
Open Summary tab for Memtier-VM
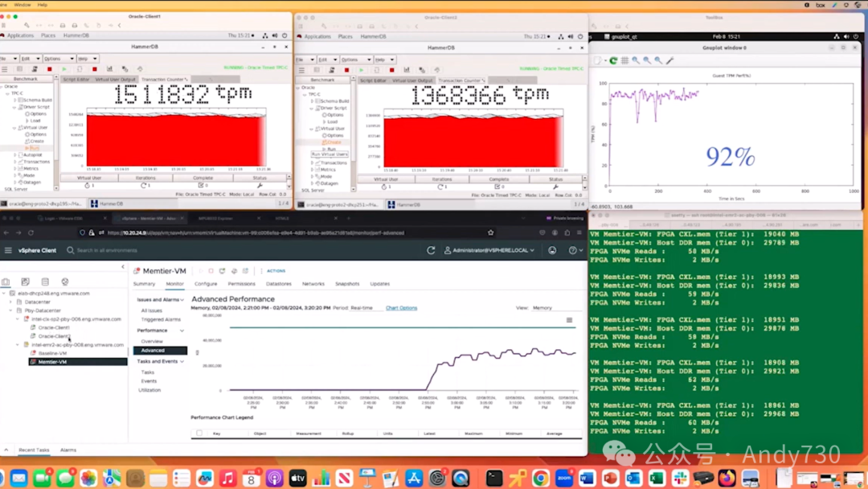(144, 284)
